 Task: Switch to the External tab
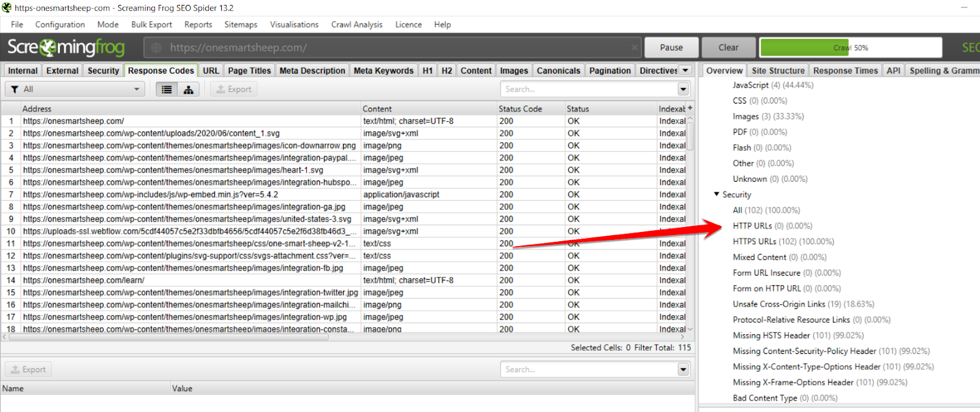click(62, 70)
